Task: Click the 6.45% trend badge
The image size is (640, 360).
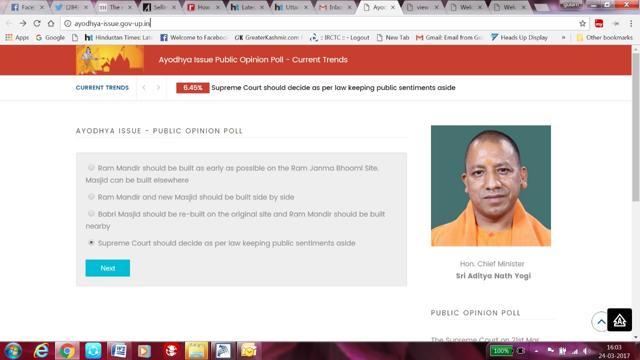Action: click(193, 88)
